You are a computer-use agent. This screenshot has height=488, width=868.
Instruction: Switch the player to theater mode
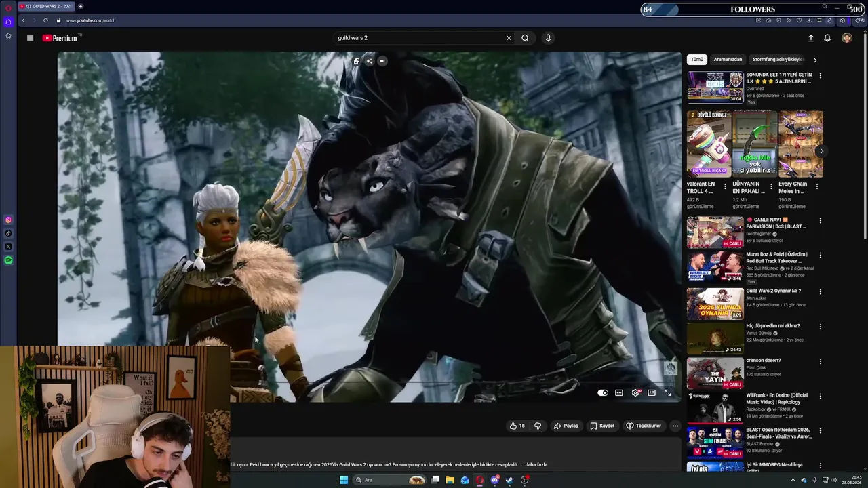point(652,392)
